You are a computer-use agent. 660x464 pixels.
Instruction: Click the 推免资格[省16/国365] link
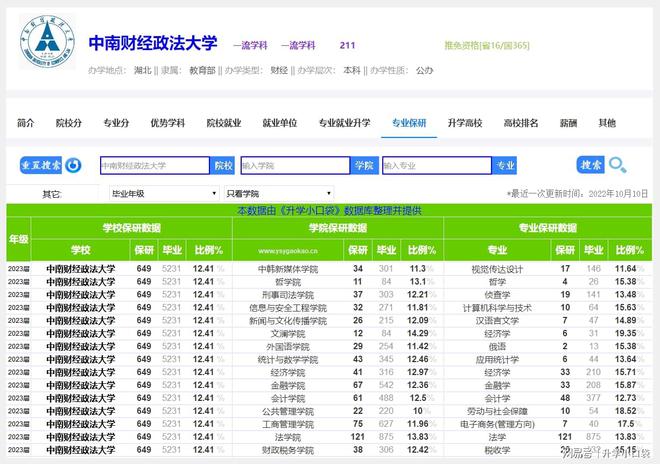(487, 45)
